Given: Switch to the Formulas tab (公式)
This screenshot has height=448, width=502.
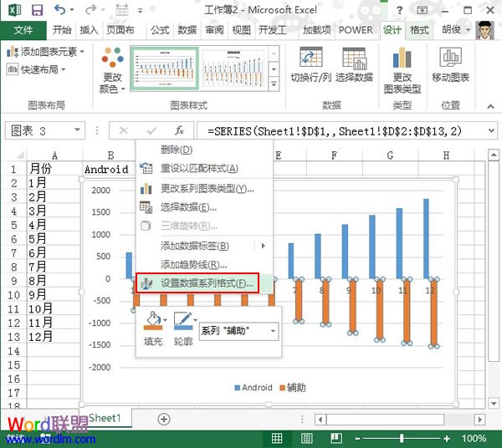Looking at the screenshot, I should (160, 30).
